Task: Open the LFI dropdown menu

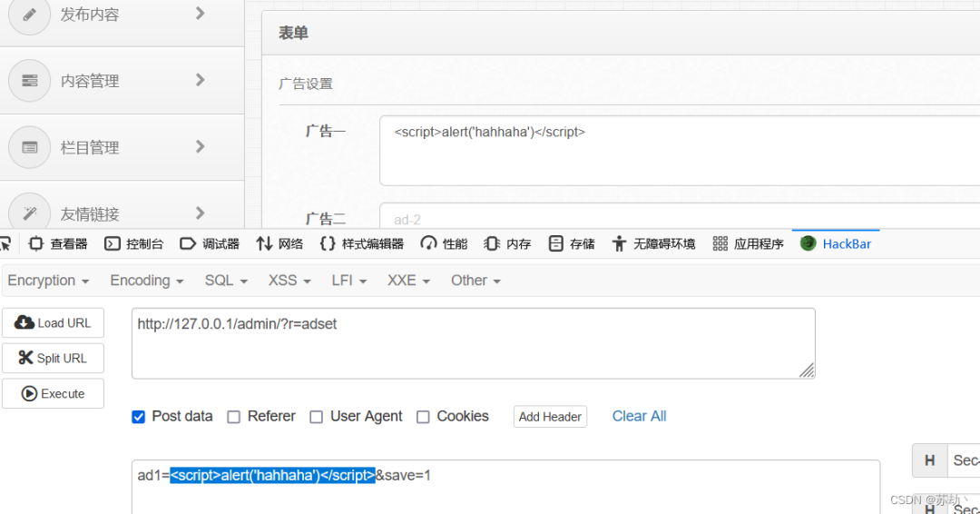Action: [x=348, y=280]
